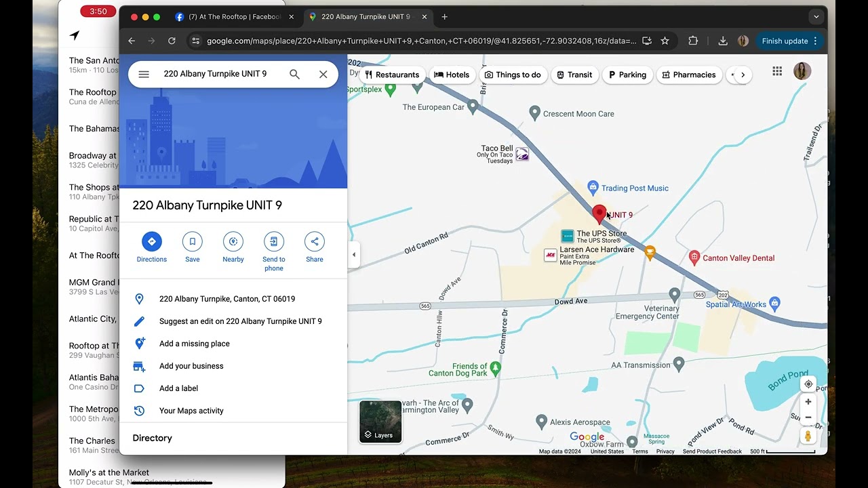Select the Pharmacies chip
Image resolution: width=868 pixels, height=488 pixels.
(689, 75)
